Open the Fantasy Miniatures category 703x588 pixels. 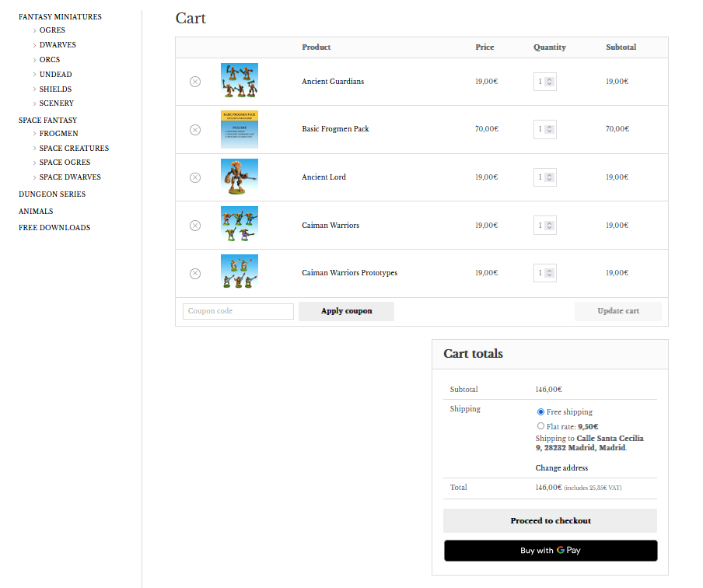click(x=60, y=17)
